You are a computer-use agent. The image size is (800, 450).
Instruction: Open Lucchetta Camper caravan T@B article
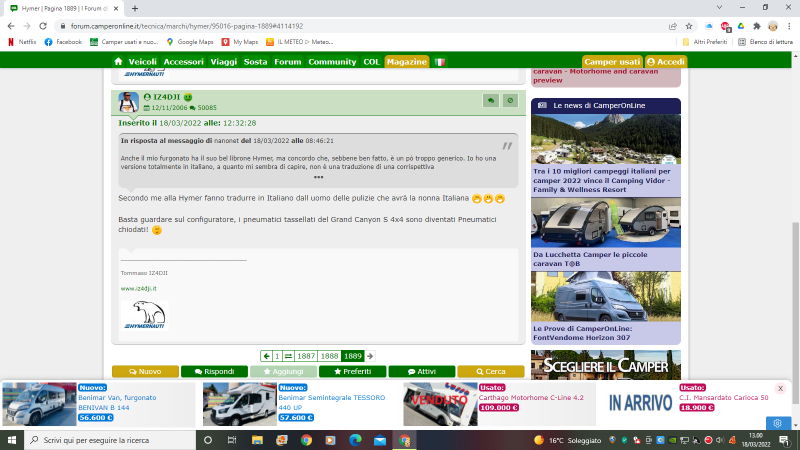click(590, 259)
